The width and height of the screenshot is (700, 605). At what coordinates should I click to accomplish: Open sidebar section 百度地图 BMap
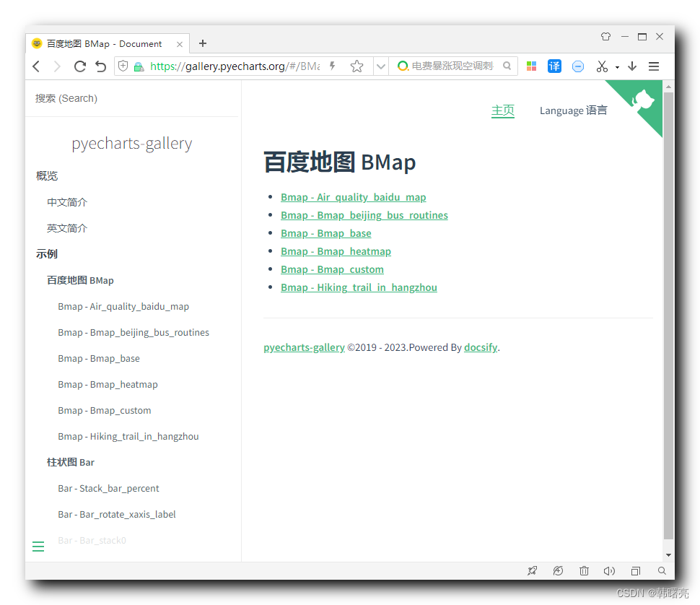(x=80, y=280)
